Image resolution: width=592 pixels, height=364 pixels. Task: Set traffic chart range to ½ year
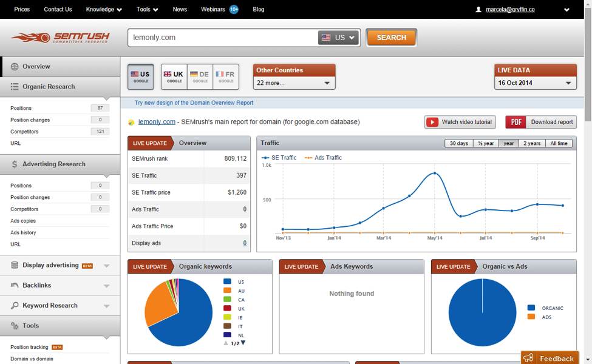[486, 143]
